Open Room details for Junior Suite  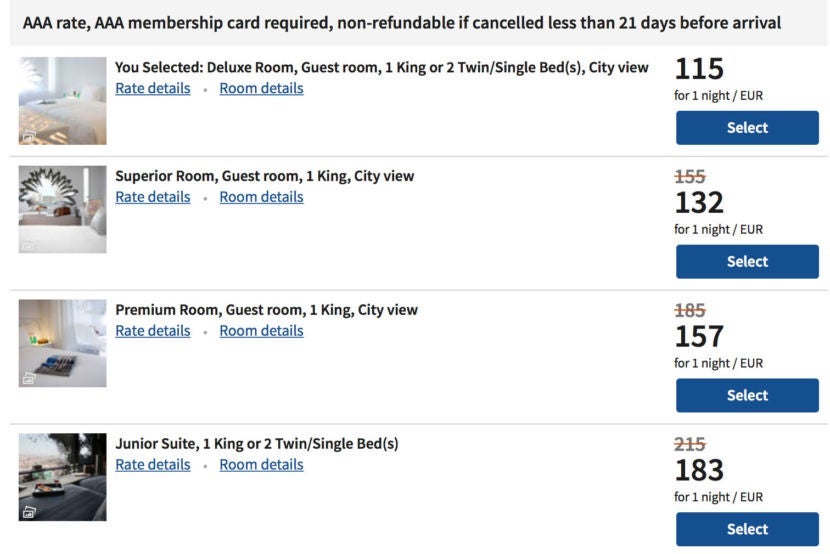[261, 465]
